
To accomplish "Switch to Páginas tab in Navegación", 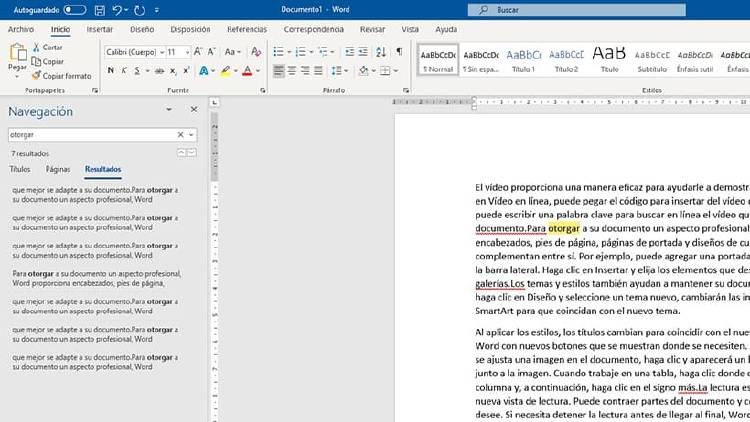I will tap(58, 170).
